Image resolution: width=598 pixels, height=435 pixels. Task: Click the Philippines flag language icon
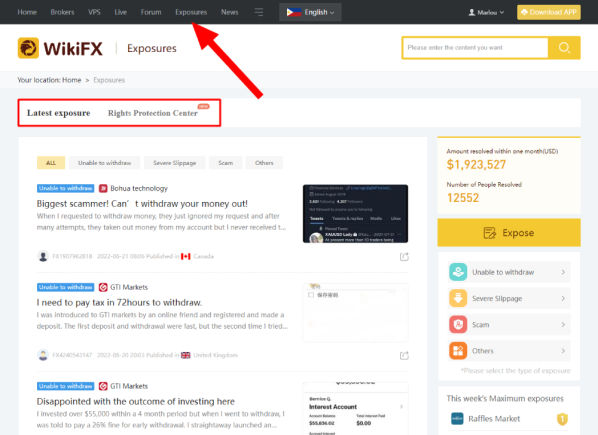pyautogui.click(x=294, y=12)
